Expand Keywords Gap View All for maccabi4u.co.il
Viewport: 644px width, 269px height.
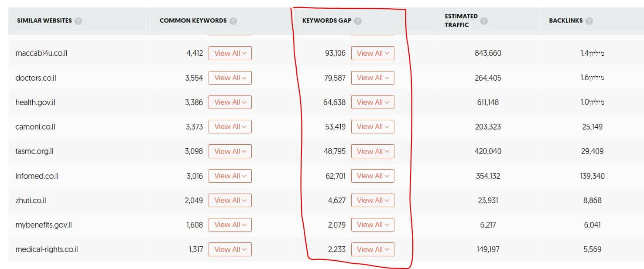[373, 53]
